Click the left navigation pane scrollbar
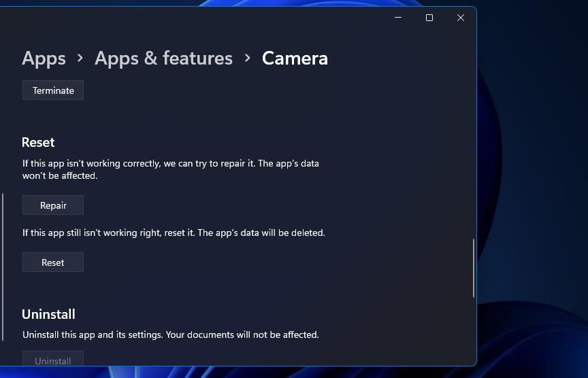The height and width of the screenshot is (378, 588). 3,267
